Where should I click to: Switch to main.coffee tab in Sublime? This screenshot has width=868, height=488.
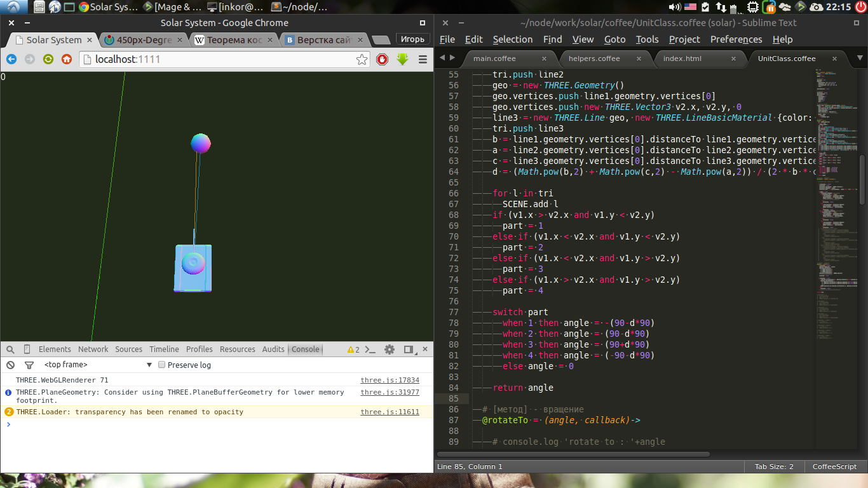tap(508, 58)
